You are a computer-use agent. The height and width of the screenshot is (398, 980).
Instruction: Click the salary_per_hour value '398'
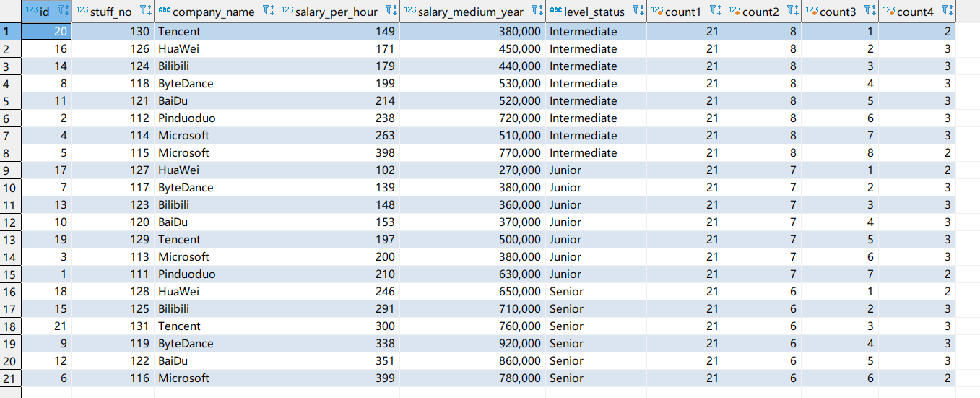click(x=338, y=152)
